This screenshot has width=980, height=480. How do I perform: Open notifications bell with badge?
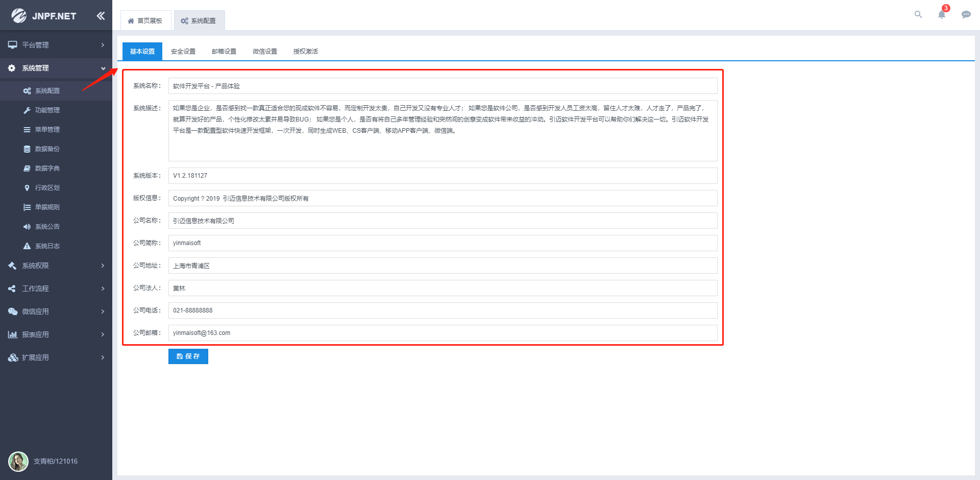click(942, 13)
